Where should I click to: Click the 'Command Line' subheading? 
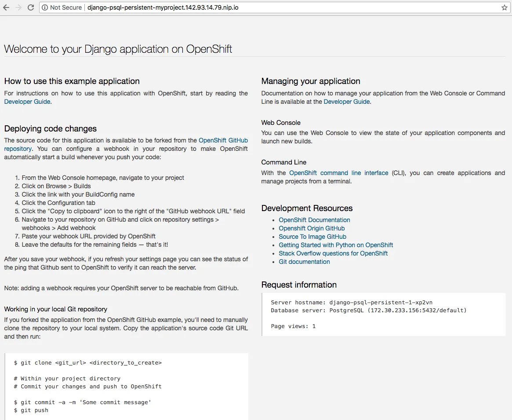(x=284, y=162)
